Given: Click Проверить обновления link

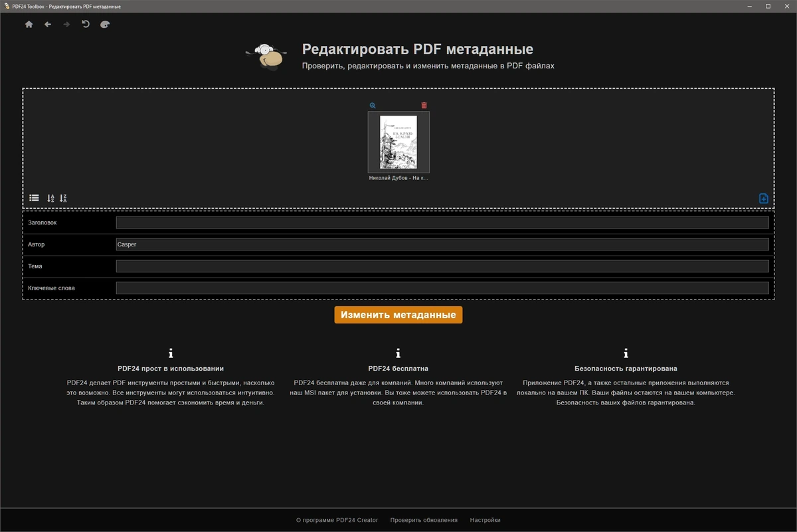Looking at the screenshot, I should pos(424,520).
